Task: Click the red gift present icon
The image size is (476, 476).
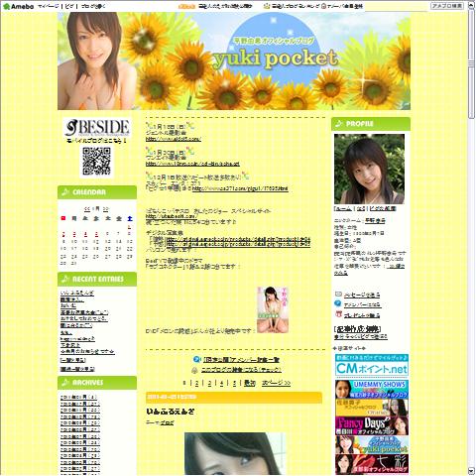Action: pyautogui.click(x=338, y=314)
